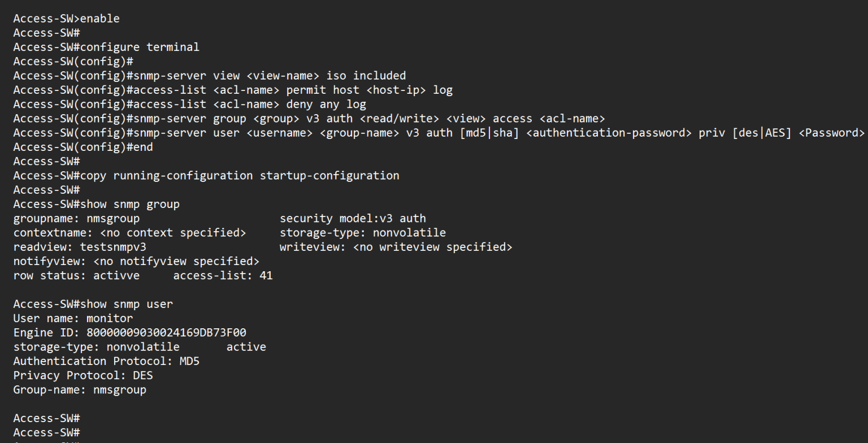Click the readview value "testsnmpv3"
868x443 pixels.
point(113,247)
